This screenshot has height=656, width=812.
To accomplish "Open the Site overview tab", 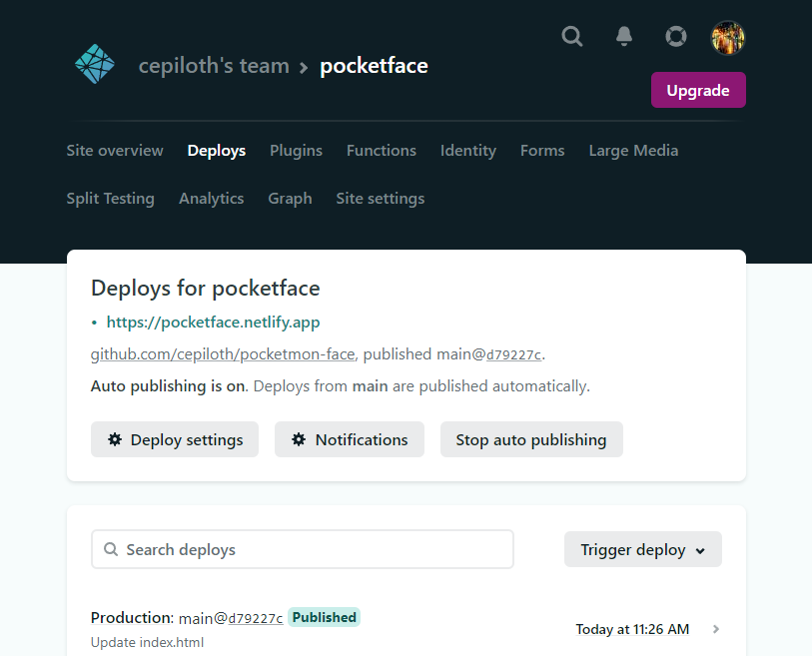I will (115, 151).
